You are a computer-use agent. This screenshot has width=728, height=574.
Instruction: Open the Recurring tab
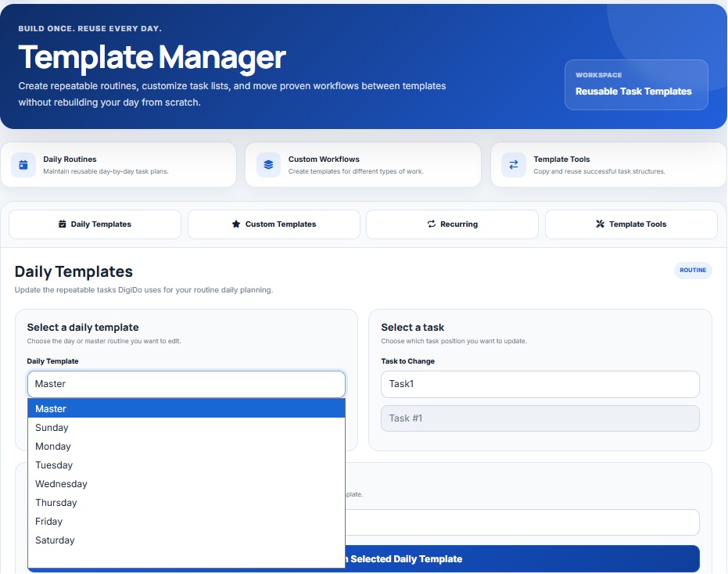pos(452,224)
